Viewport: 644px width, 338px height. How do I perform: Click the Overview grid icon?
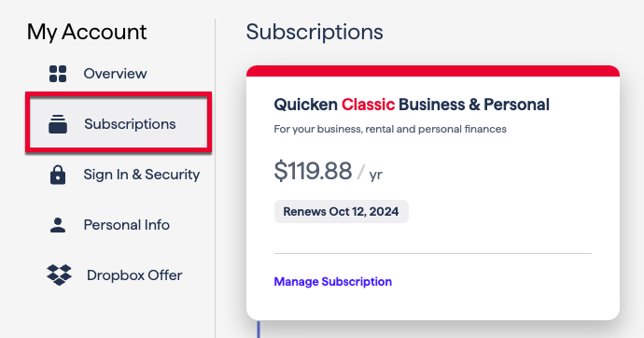click(58, 74)
